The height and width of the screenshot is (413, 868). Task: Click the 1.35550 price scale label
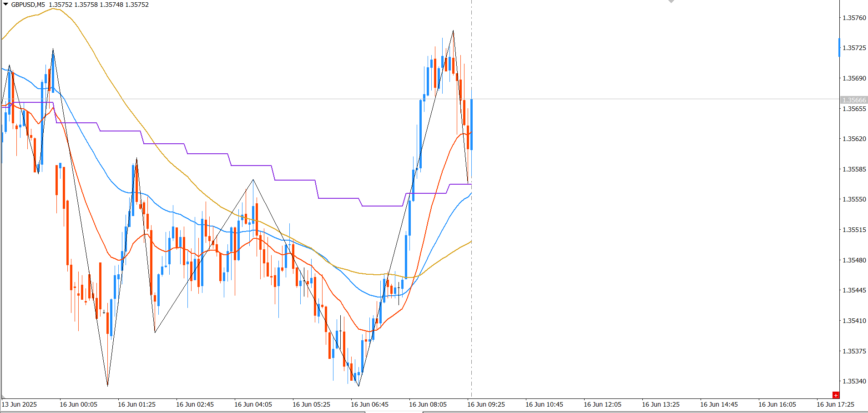click(854, 199)
